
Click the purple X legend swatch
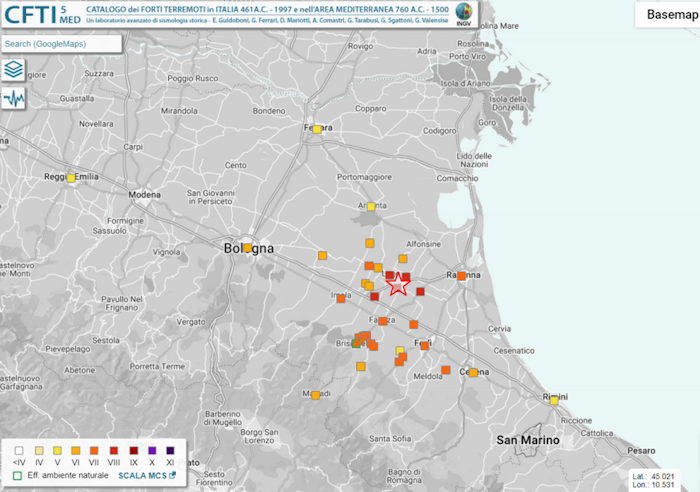point(152,449)
